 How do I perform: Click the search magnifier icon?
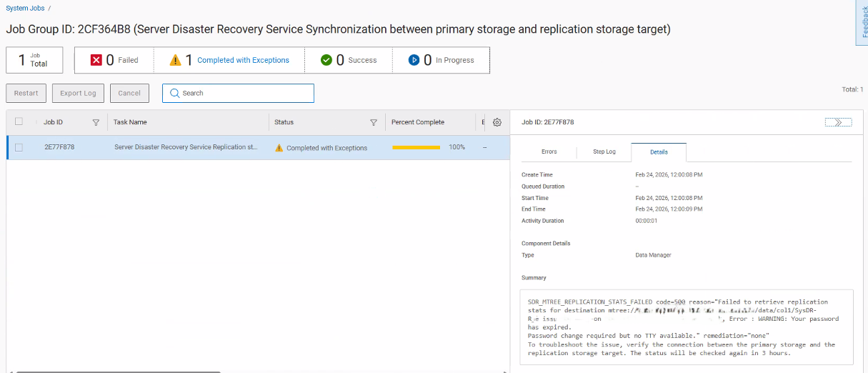point(174,93)
